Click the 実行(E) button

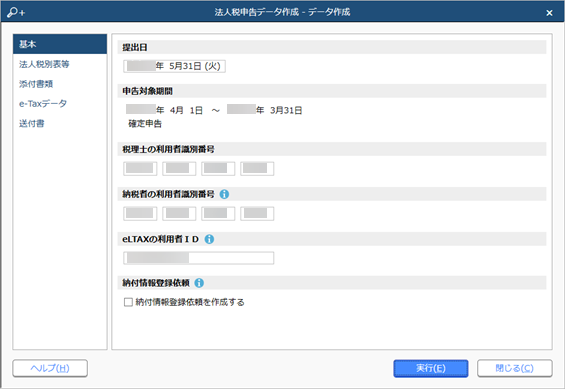tap(431, 368)
